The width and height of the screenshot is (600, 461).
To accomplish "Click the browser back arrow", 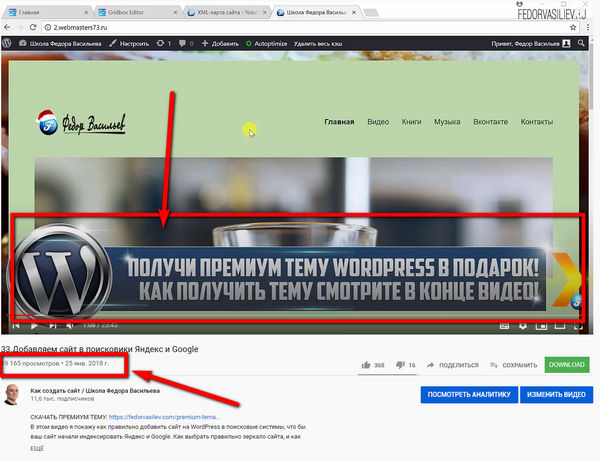I will click(7, 27).
